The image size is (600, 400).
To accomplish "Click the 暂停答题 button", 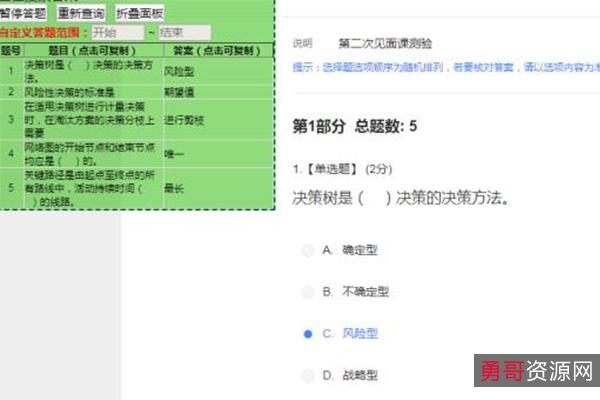I will click(23, 14).
